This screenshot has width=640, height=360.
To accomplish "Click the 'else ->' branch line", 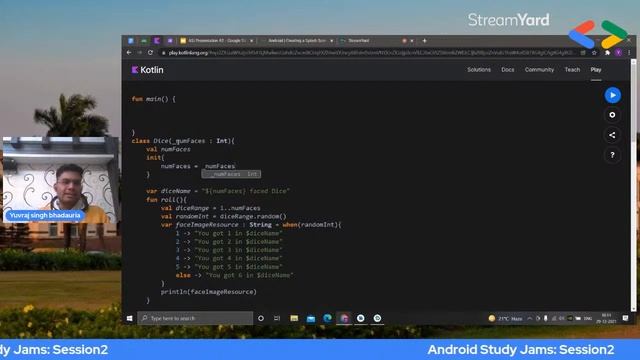I will point(234,276).
